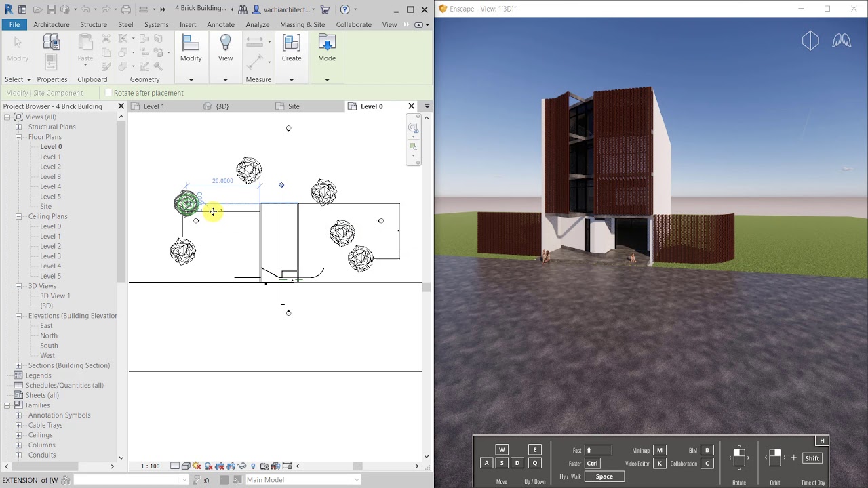868x488 pixels.
Task: Toggle Enscape help panel with H key button
Action: 822,441
